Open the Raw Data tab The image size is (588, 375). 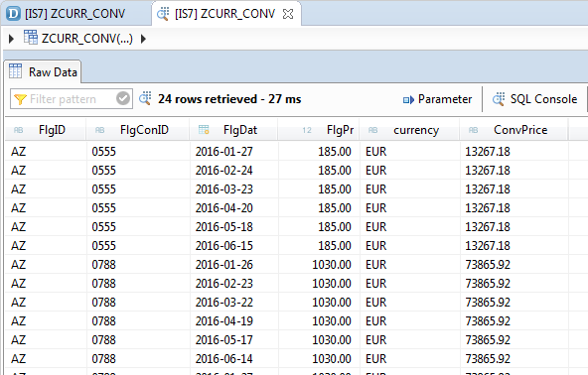[x=43, y=71]
